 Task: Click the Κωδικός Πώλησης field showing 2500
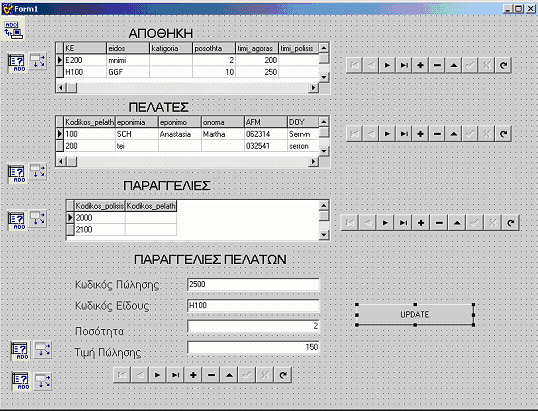coord(253,284)
